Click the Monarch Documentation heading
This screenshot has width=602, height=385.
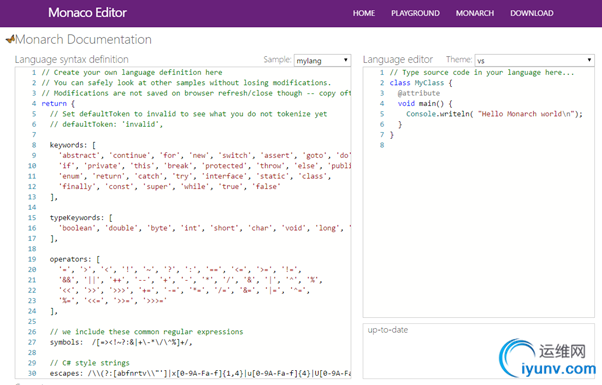click(83, 39)
